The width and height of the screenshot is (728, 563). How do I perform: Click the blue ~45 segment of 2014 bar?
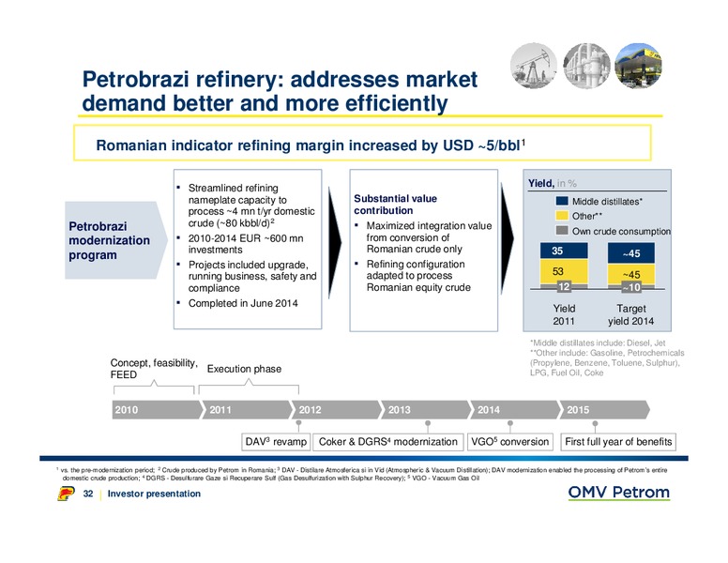pyautogui.click(x=631, y=253)
